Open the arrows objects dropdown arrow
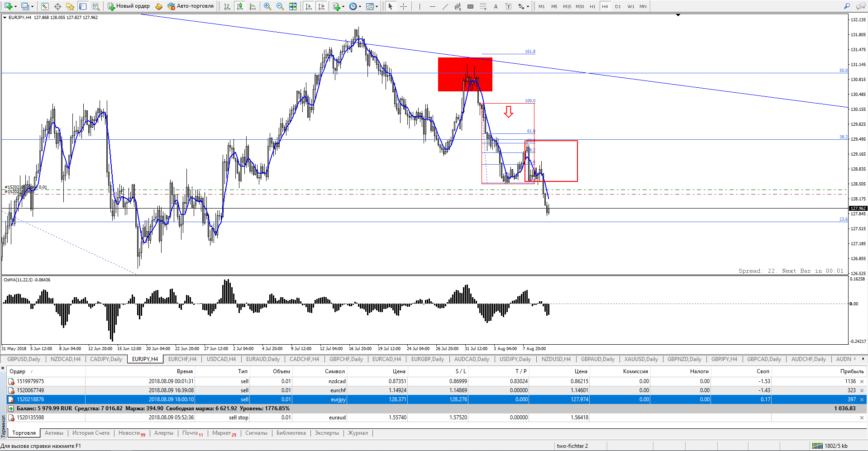The image size is (868, 451). 528,6
